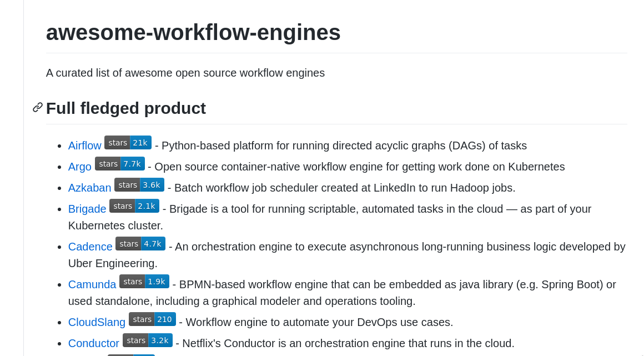Click the awesome-workflow-engines page title

[193, 32]
